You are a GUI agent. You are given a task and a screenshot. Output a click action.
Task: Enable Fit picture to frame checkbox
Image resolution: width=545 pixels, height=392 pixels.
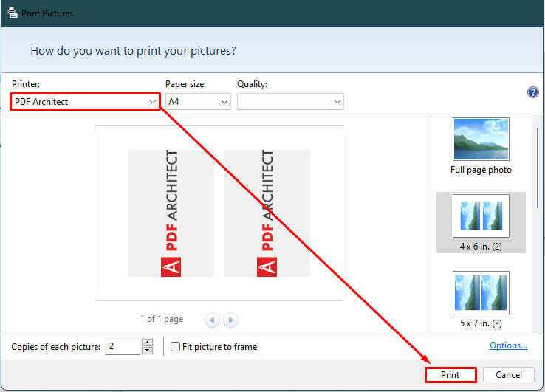click(175, 346)
